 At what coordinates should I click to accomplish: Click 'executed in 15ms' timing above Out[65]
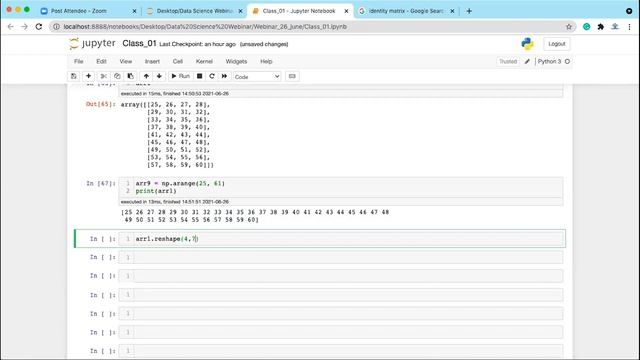[x=175, y=94]
